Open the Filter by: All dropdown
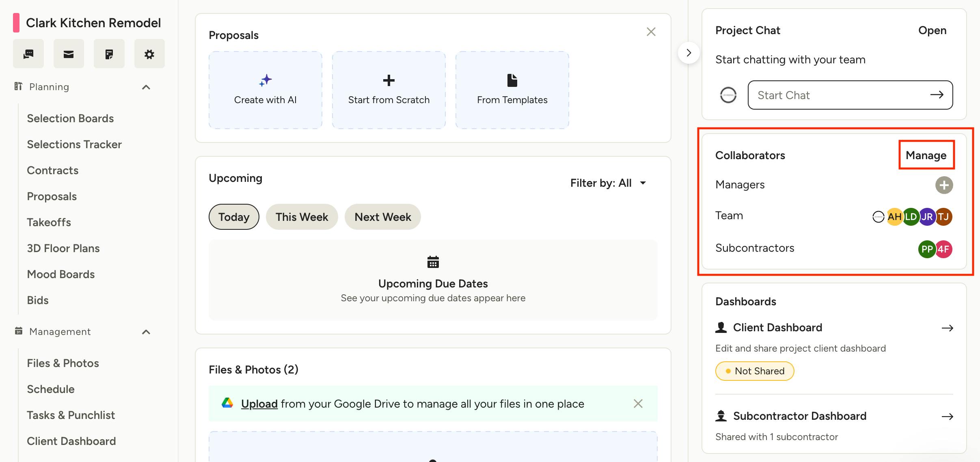Viewport: 980px width, 462px height. click(x=608, y=183)
